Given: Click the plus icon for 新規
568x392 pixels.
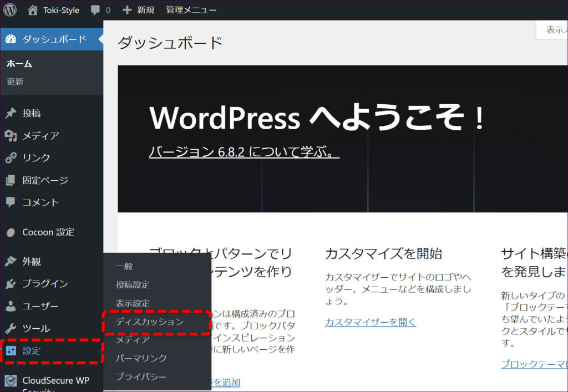Looking at the screenshot, I should click(x=128, y=10).
